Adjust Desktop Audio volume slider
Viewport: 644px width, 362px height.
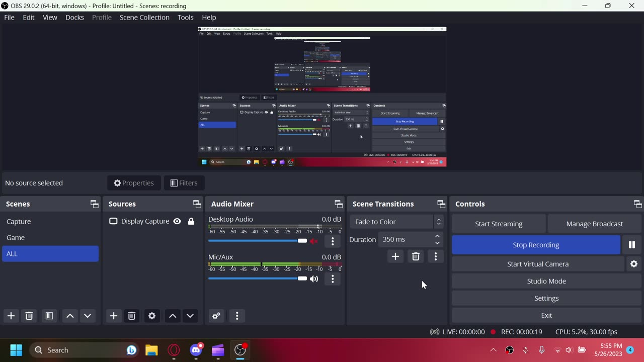pos(258,241)
